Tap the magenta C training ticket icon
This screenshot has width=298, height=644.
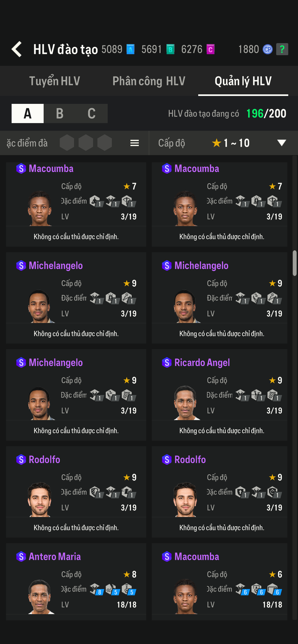[211, 49]
